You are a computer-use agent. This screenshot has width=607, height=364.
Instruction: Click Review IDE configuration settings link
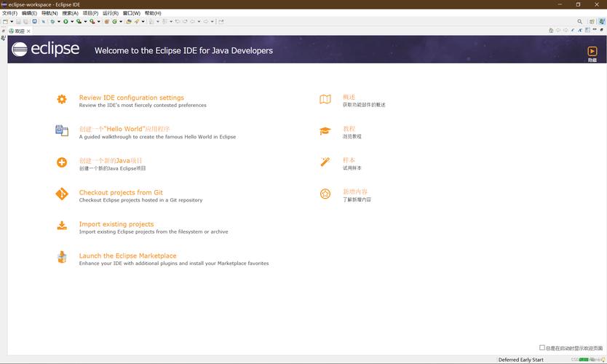(x=132, y=98)
